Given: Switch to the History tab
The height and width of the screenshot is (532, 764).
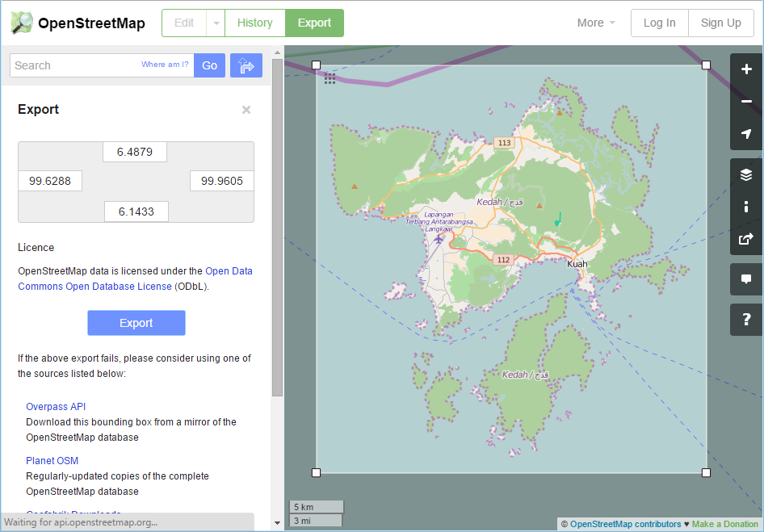Looking at the screenshot, I should point(255,23).
